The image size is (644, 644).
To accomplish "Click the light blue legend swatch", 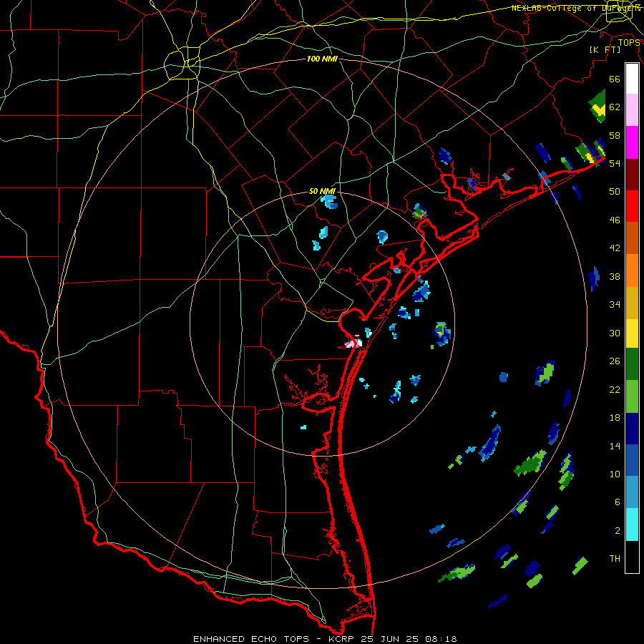I will [632, 492].
